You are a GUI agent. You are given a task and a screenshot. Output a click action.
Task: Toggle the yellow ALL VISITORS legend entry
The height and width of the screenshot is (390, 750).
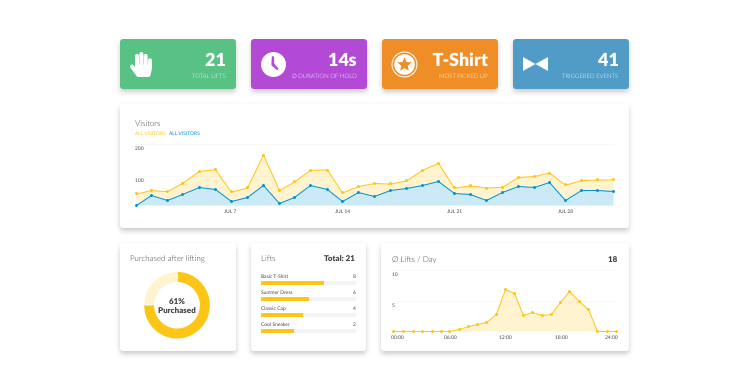tap(150, 133)
